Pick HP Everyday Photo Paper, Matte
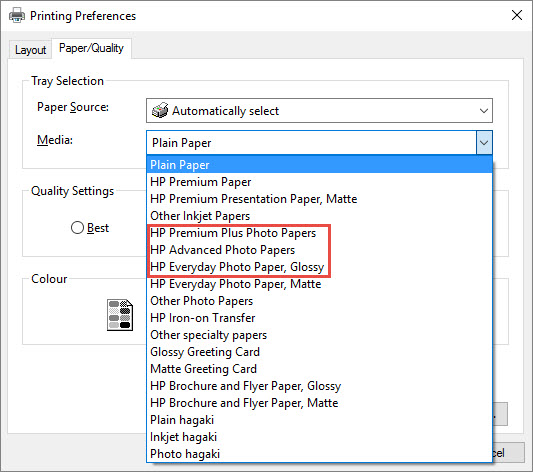The image size is (533, 472). tap(319, 284)
